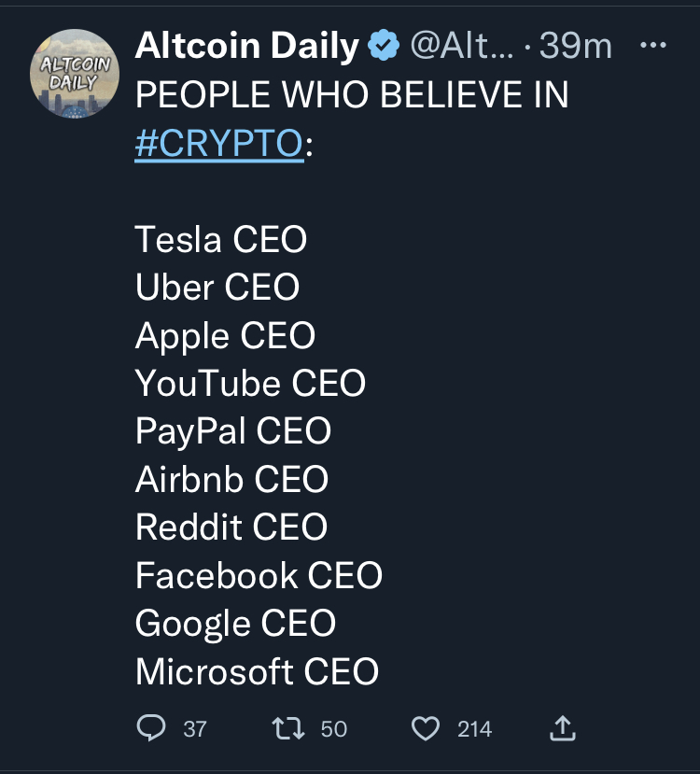Click the retweet count 50
700x774 pixels.
pos(334,728)
